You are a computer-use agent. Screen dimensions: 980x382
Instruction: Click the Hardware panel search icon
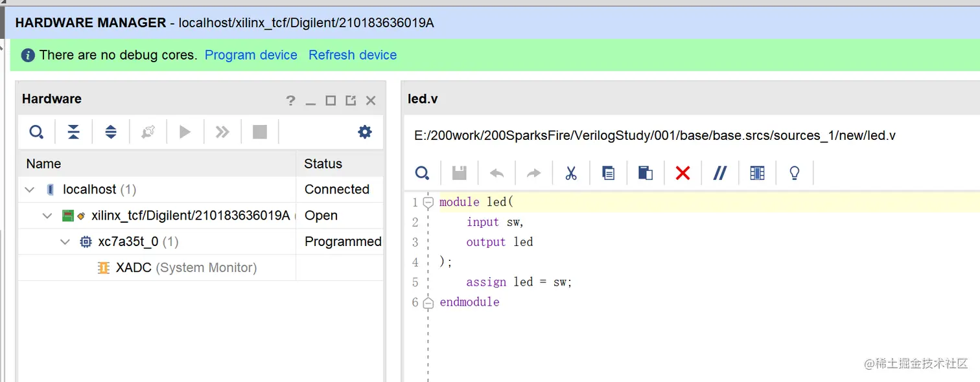36,132
